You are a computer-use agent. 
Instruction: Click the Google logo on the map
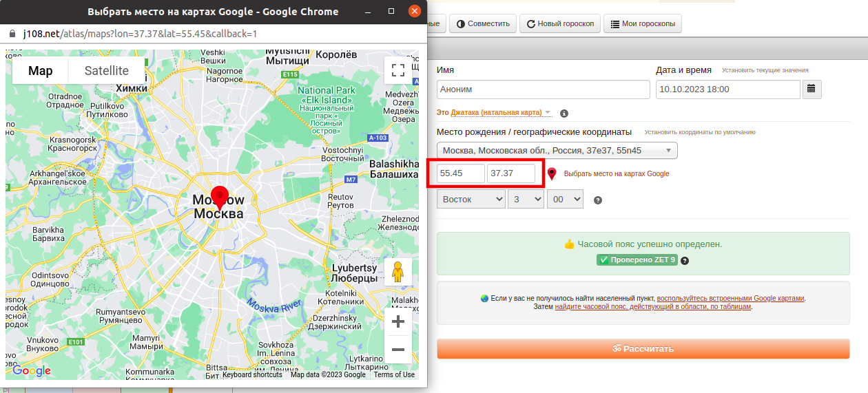pos(32,371)
